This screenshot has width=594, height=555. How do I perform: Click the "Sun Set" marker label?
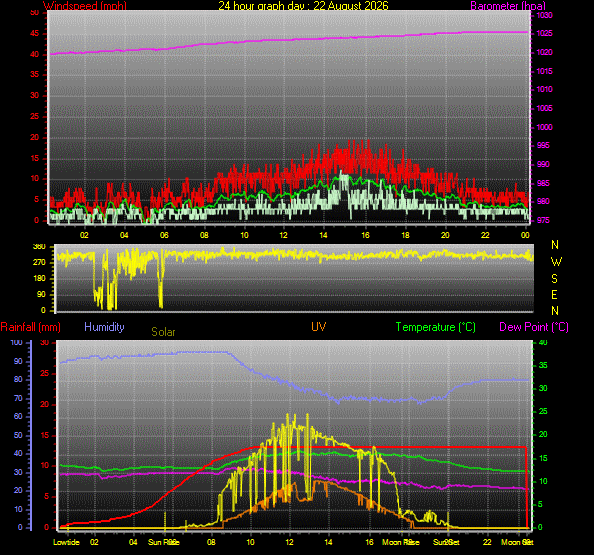click(x=446, y=542)
